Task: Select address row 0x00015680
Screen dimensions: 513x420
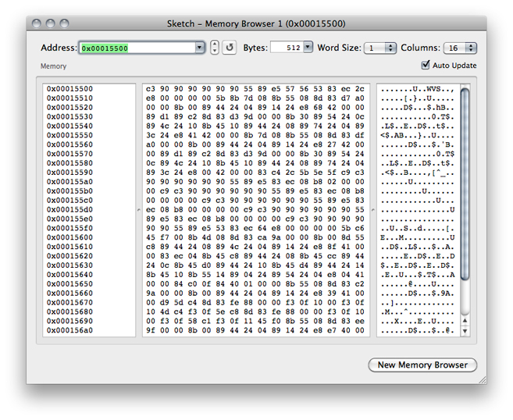Action: (69, 311)
